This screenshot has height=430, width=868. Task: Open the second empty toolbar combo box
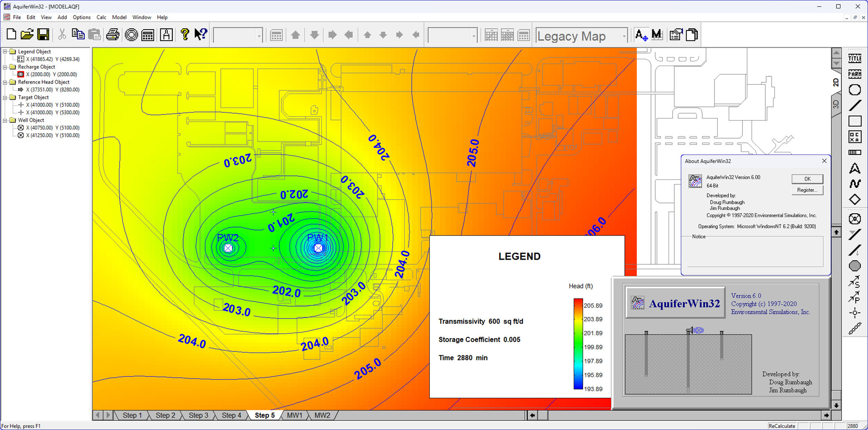point(474,36)
